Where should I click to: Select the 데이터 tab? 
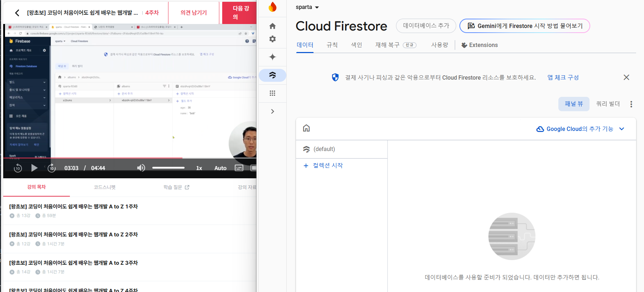coord(305,45)
